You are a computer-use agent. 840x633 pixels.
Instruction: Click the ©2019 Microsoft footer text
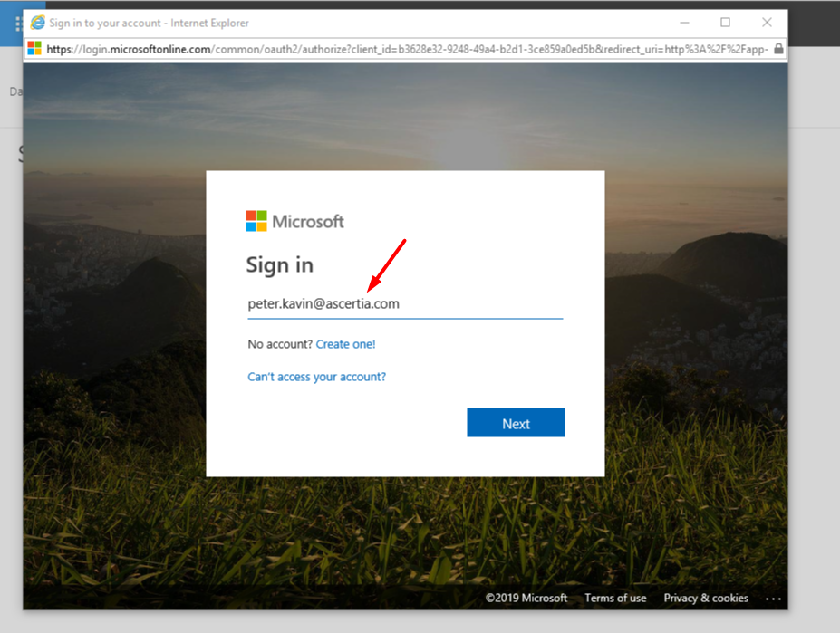point(526,598)
